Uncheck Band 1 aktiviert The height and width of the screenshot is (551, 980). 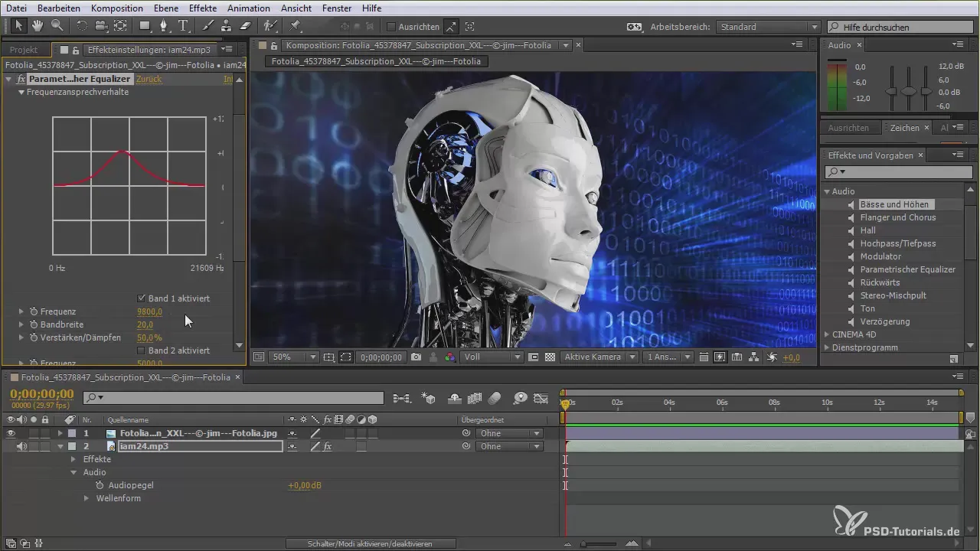tap(142, 298)
